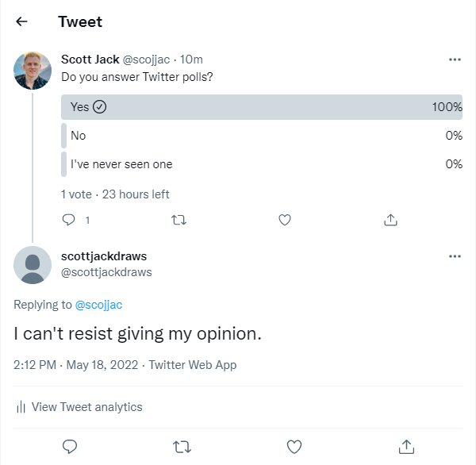Share the scottjackdraws reply via upload icon
Screen dimensions: 476x465
(406, 447)
